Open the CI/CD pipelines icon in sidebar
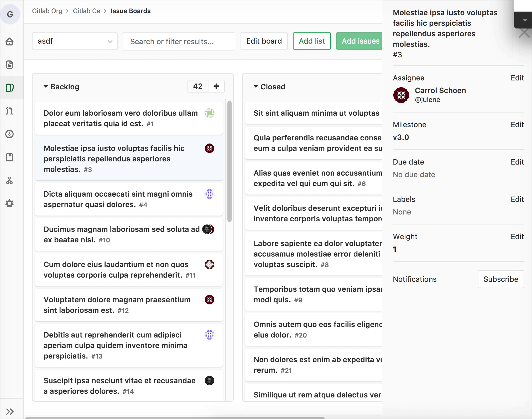Screen dimensions: 532x419 point(10,134)
